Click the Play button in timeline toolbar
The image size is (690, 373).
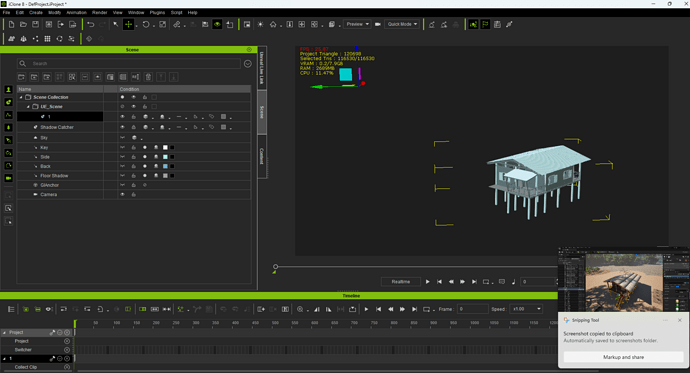(x=367, y=309)
